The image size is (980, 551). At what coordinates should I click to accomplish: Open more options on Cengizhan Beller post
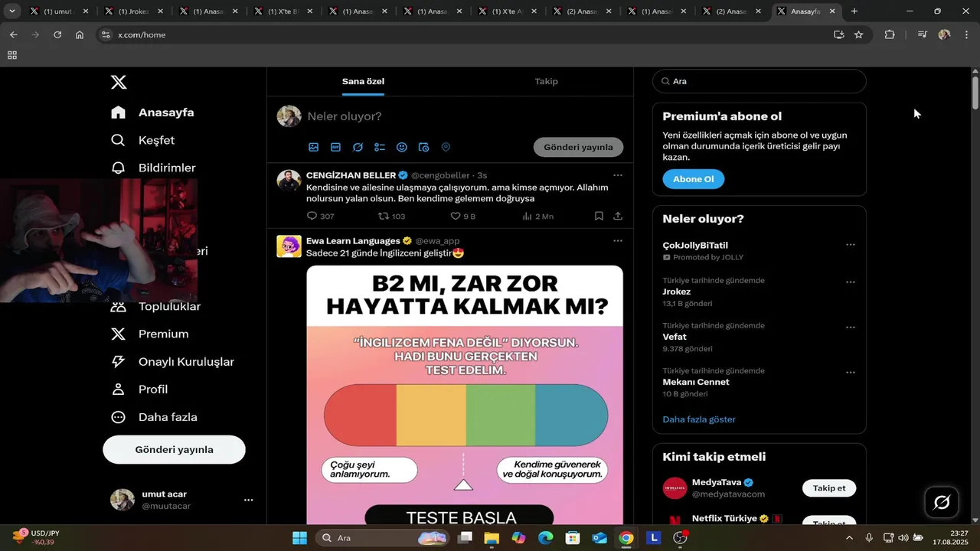618,175
